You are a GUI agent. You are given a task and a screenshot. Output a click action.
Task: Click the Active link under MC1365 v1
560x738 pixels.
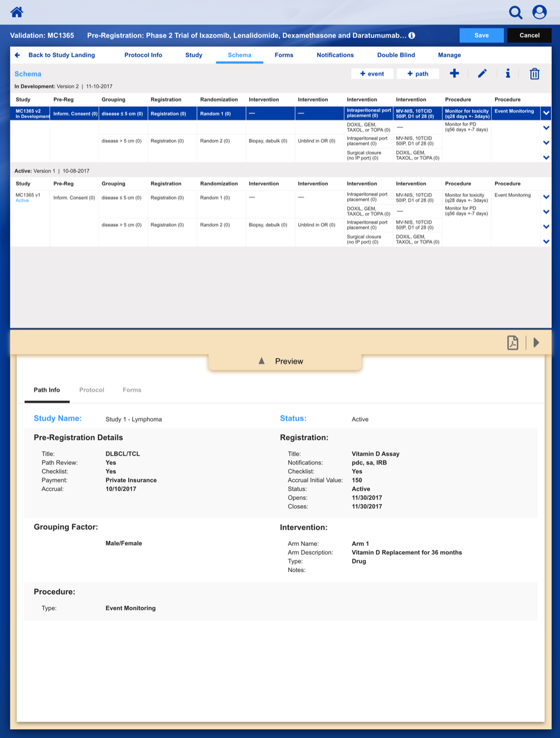click(22, 200)
